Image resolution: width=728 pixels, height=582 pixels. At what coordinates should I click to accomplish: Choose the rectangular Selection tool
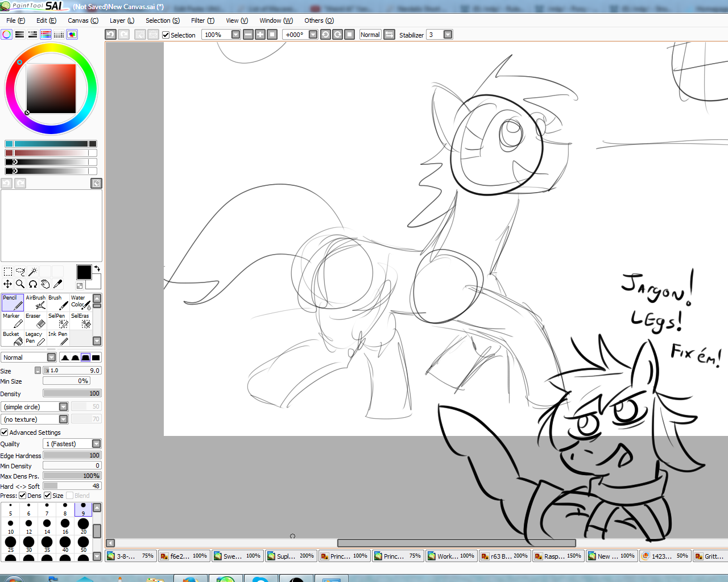click(x=8, y=272)
